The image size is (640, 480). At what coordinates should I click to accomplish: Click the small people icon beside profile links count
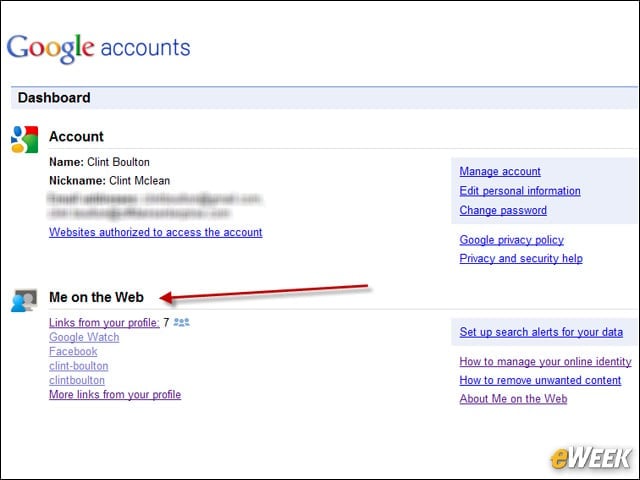[x=181, y=322]
